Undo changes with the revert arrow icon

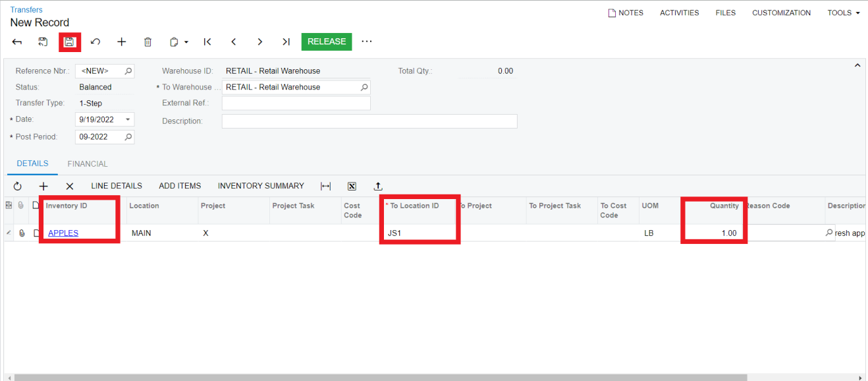point(95,42)
